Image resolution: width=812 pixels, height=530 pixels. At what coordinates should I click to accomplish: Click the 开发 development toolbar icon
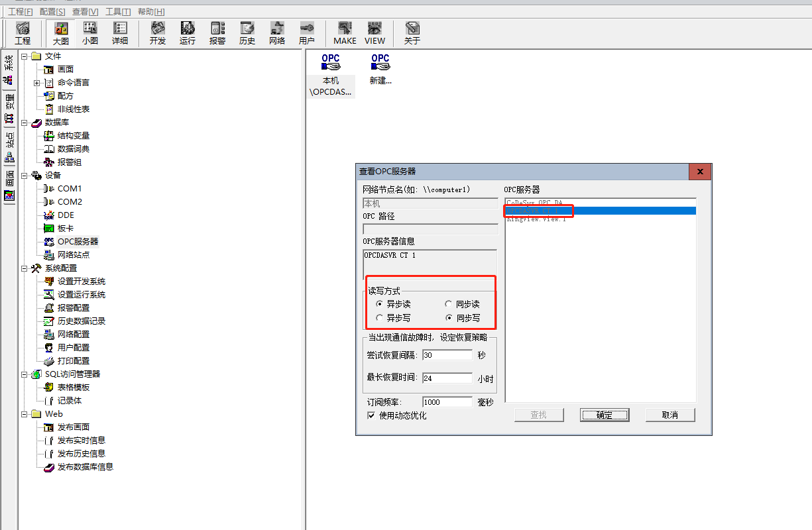click(x=158, y=33)
